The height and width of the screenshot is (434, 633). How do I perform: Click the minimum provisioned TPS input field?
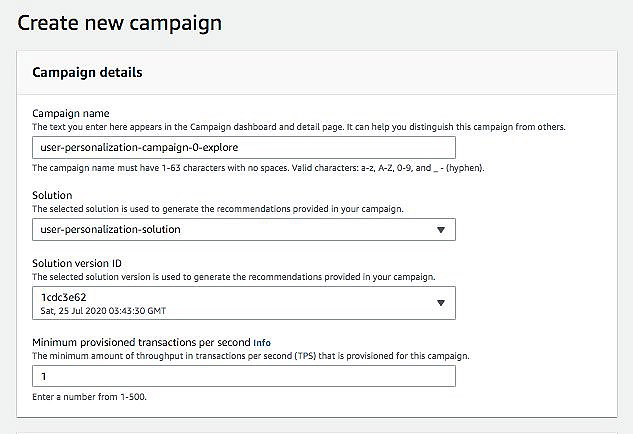tap(244, 376)
